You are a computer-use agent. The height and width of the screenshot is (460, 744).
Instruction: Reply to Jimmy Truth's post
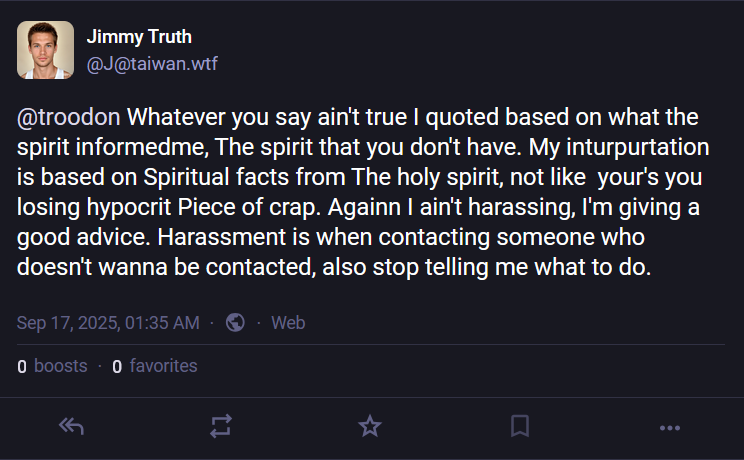(70, 426)
